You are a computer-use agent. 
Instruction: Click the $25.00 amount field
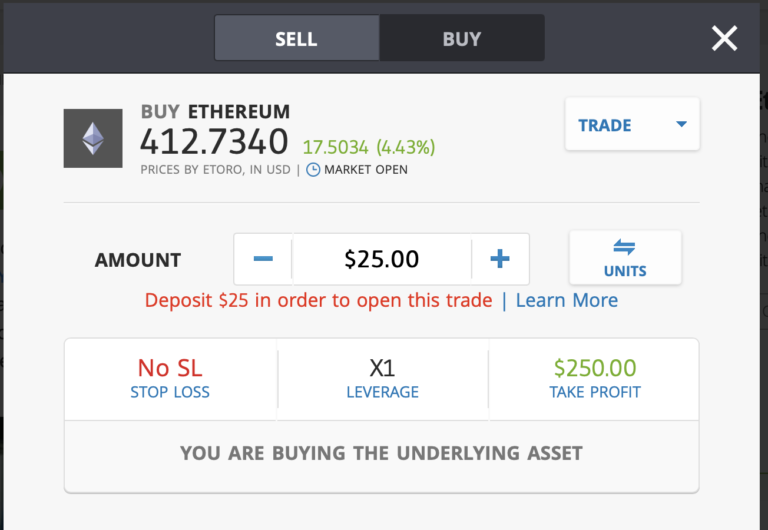(x=381, y=259)
